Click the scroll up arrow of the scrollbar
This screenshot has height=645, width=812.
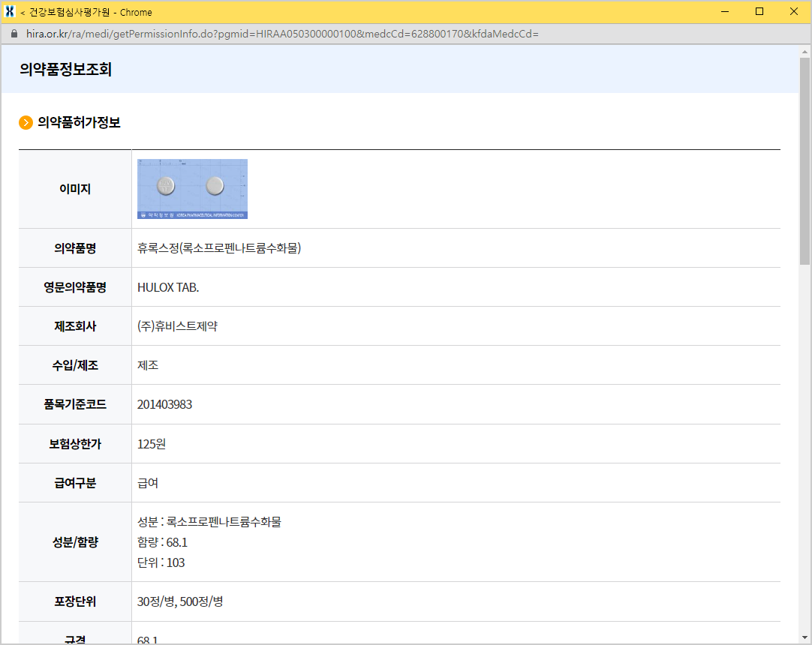[x=804, y=52]
